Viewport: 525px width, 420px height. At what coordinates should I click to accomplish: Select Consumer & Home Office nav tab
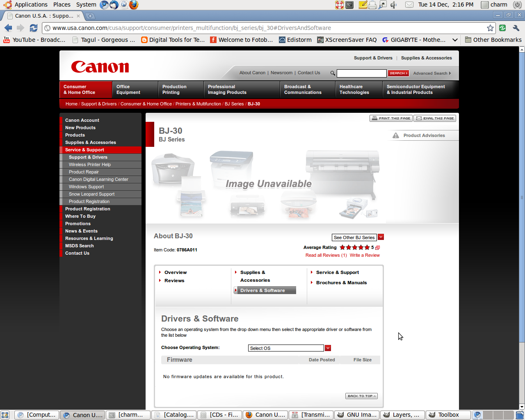tap(86, 89)
